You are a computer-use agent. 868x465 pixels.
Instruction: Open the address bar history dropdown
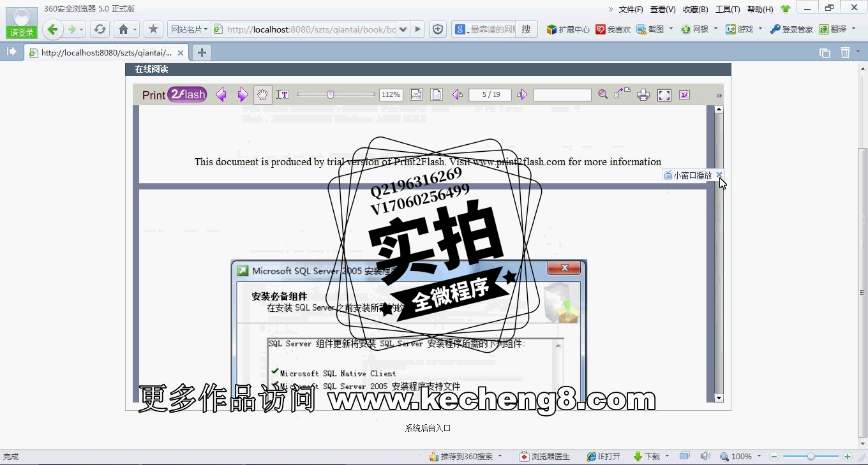[x=403, y=29]
